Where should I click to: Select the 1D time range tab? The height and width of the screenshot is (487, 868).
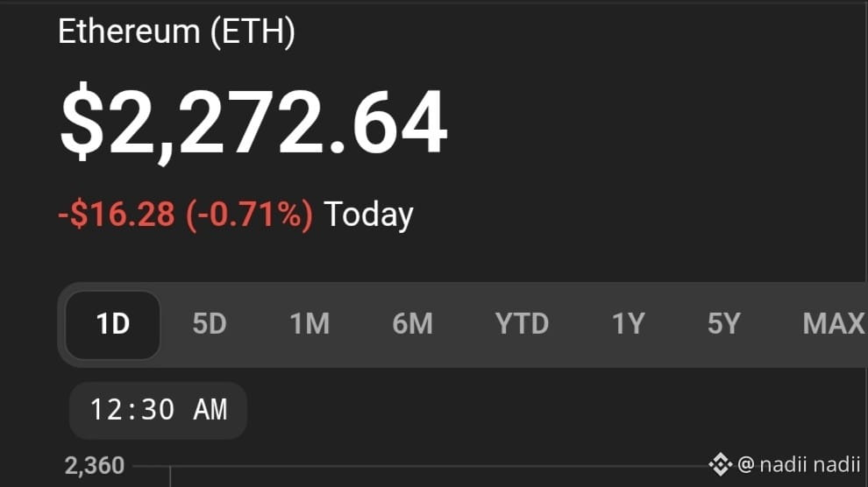tap(113, 325)
